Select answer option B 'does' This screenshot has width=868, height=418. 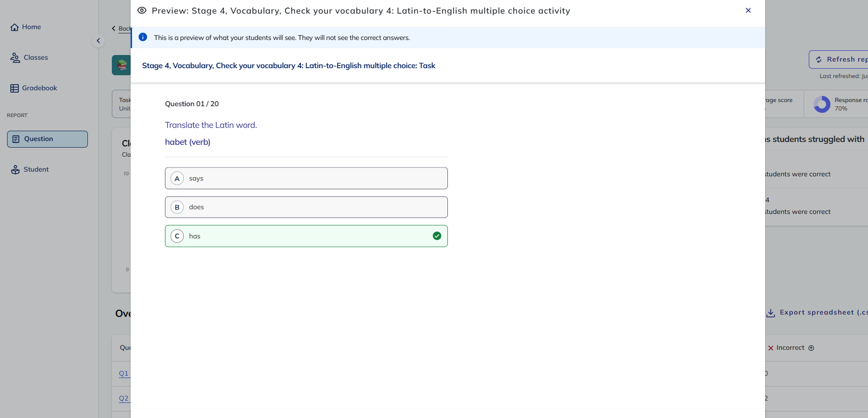[306, 207]
